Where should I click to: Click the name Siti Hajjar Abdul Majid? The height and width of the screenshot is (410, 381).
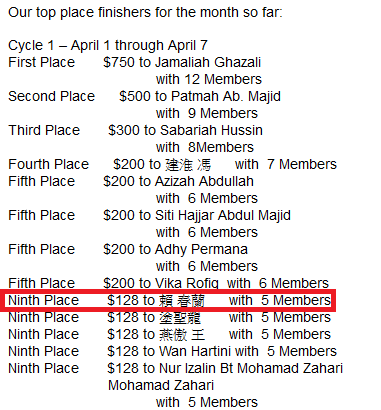(x=223, y=215)
